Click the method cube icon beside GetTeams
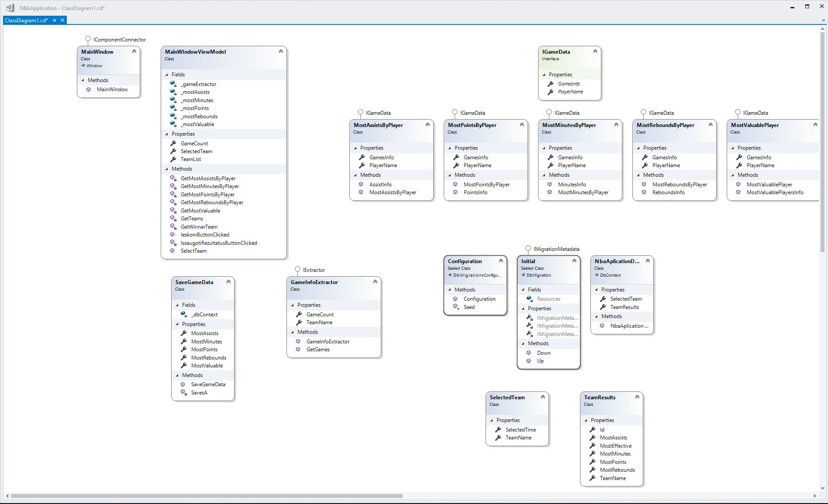This screenshot has width=828, height=504. tap(173, 219)
